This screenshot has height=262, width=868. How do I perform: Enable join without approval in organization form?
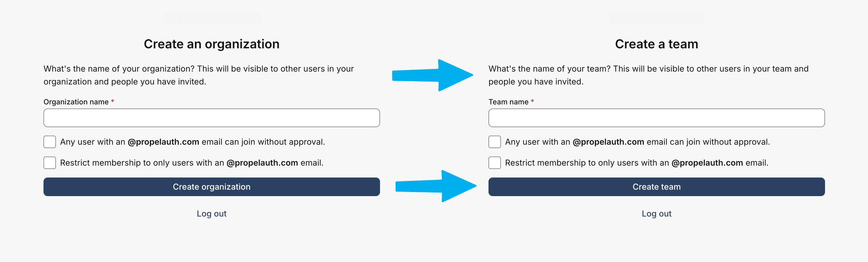[49, 142]
